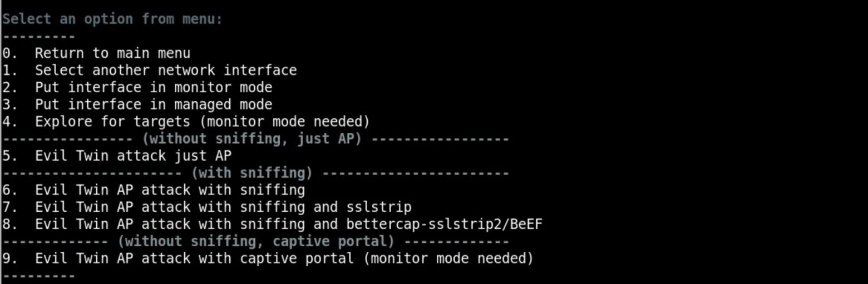
Task: Choose Put interface in monitor mode line
Action: click(x=153, y=88)
